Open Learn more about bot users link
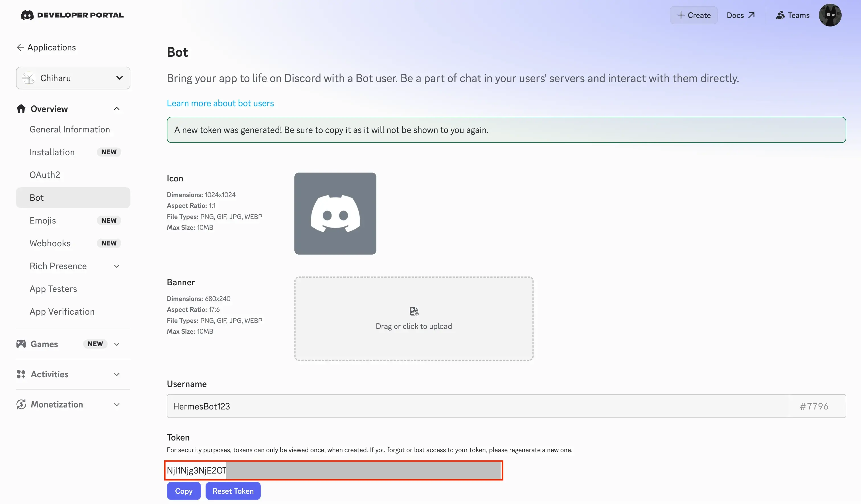The width and height of the screenshot is (861, 504). (220, 103)
